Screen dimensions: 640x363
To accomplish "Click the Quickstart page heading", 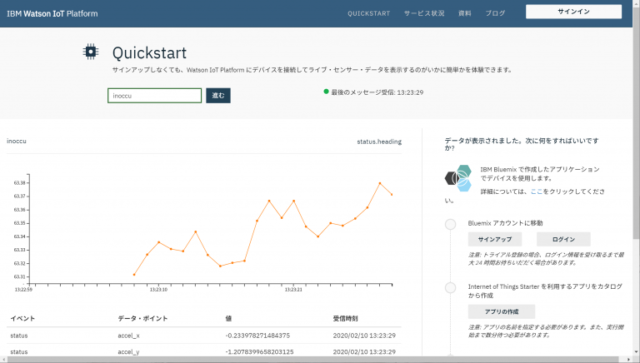I will 149,53.
